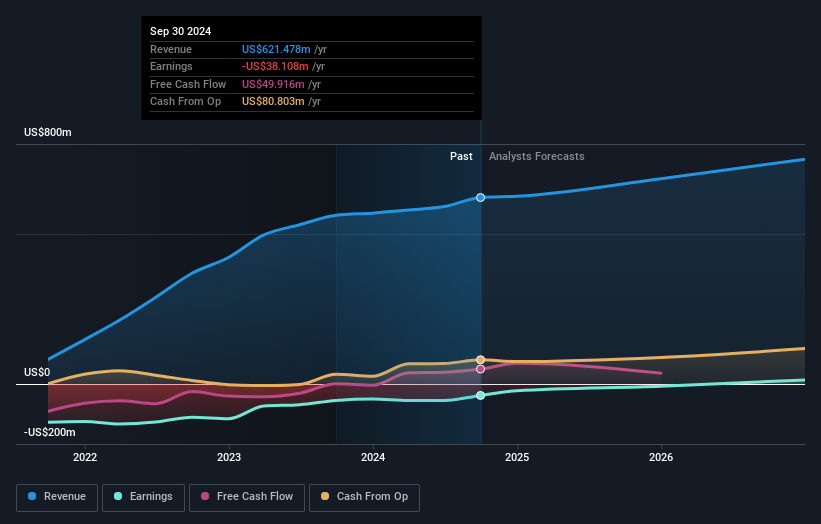821x524 pixels.
Task: Click the pink Free Cash Flow data point
Action: click(x=480, y=369)
